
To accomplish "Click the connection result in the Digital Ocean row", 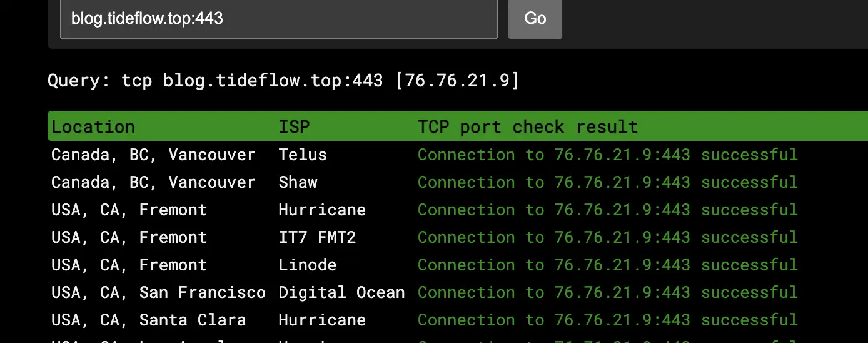I will pyautogui.click(x=607, y=292).
